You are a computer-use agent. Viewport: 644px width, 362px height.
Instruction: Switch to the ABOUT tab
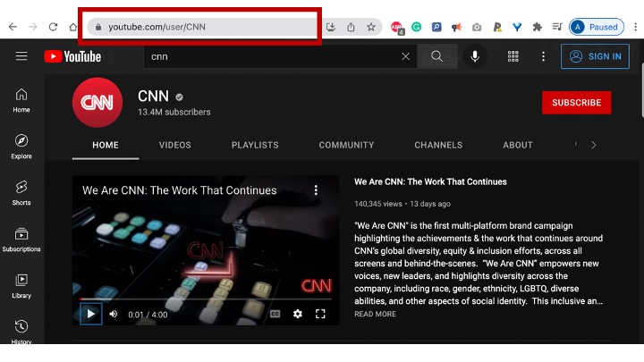click(x=518, y=146)
